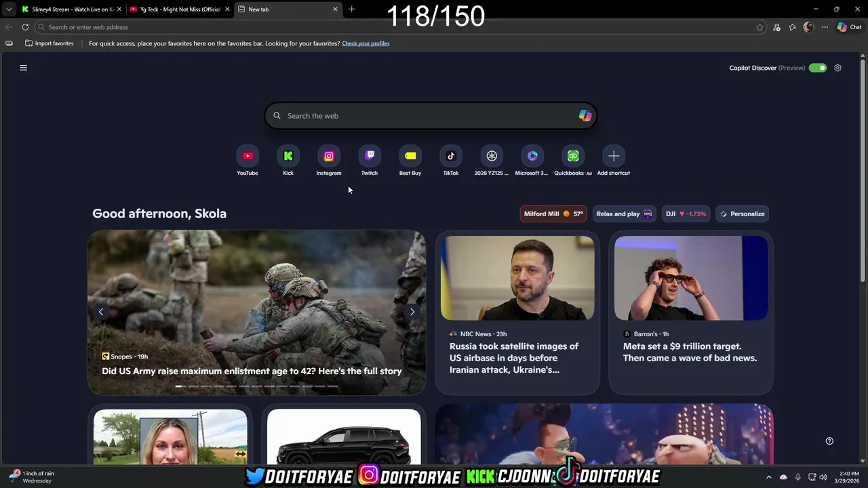This screenshot has height=488, width=868.
Task: Open a new tab with the plus button
Action: (x=351, y=9)
